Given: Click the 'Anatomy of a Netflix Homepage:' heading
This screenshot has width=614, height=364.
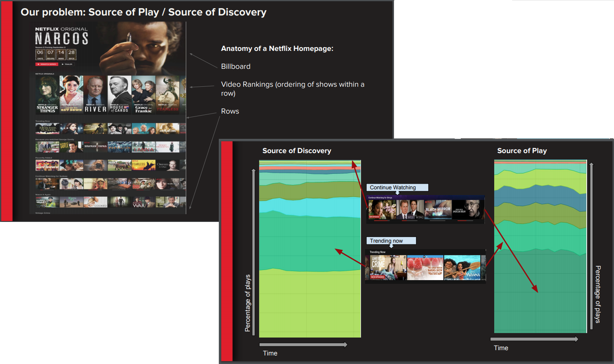Looking at the screenshot, I should point(277,48).
